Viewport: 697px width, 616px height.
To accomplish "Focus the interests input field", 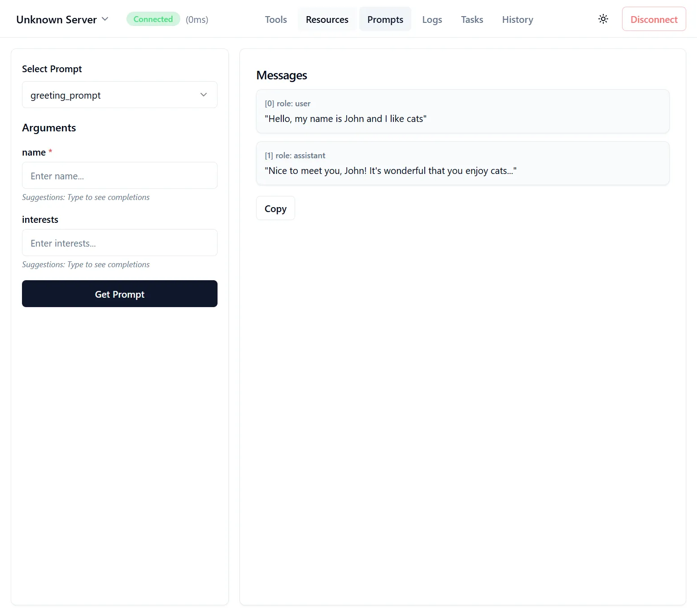I will pos(120,243).
